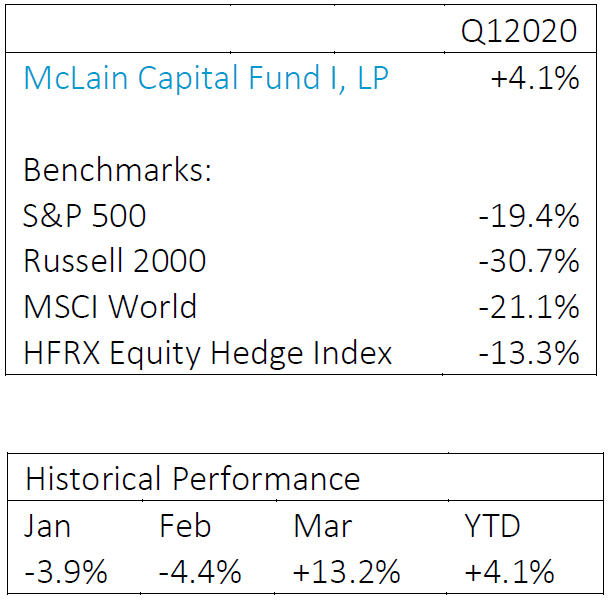Click the -4.4% February return
The height and width of the screenshot is (601, 608).
pos(200,572)
